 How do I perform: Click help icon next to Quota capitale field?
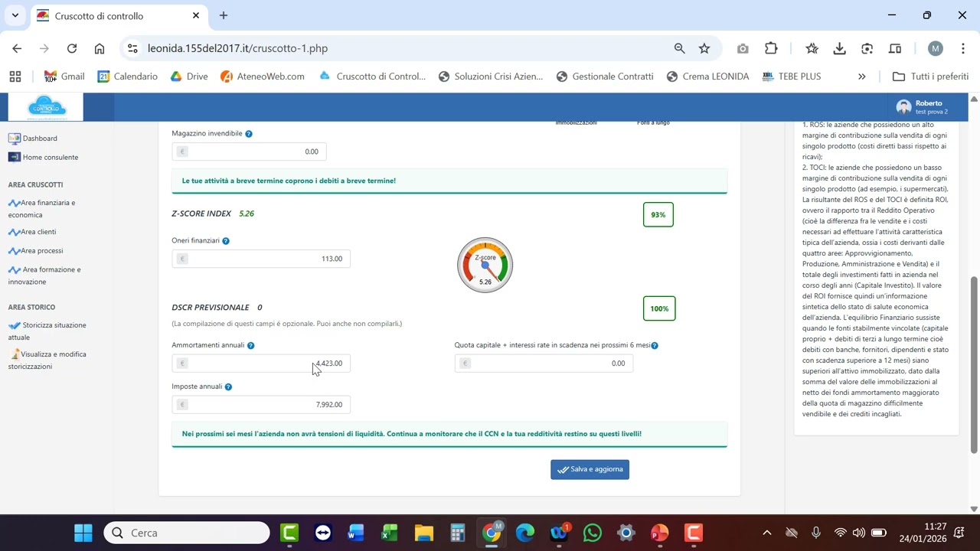pos(655,346)
